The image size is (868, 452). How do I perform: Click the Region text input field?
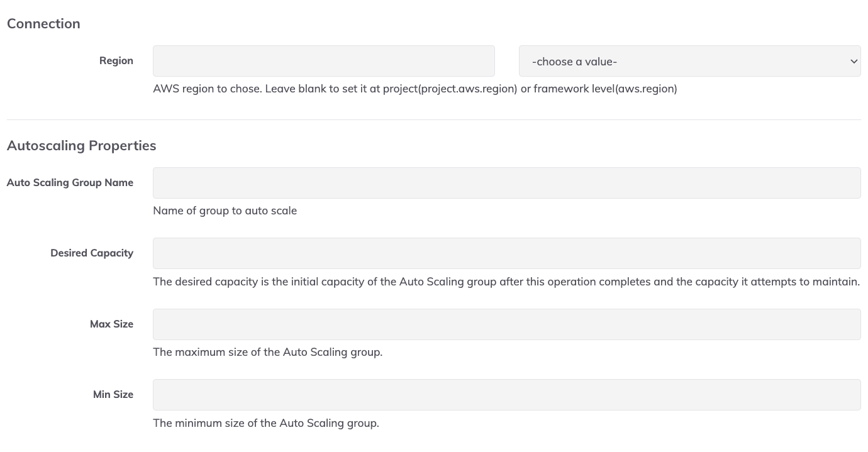[x=324, y=61]
